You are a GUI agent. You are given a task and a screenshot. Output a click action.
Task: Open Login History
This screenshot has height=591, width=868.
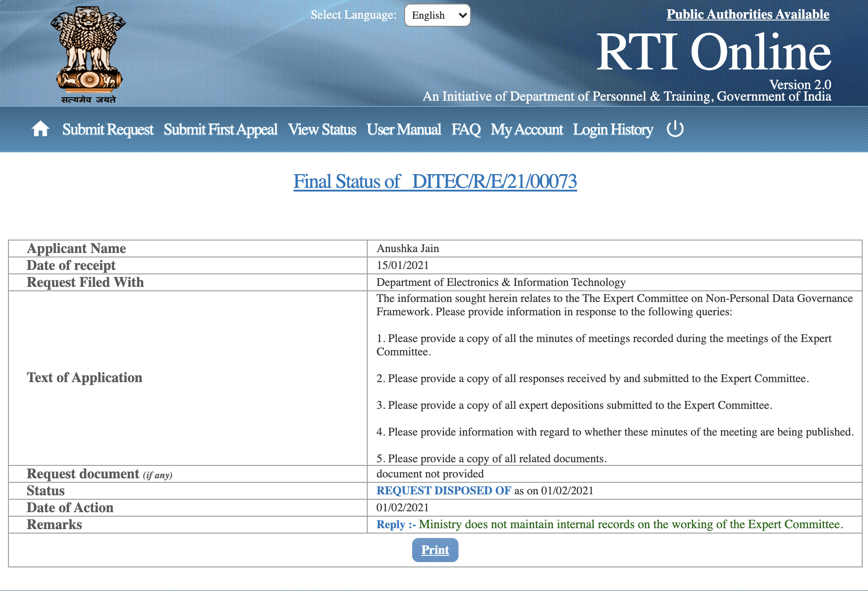[612, 130]
